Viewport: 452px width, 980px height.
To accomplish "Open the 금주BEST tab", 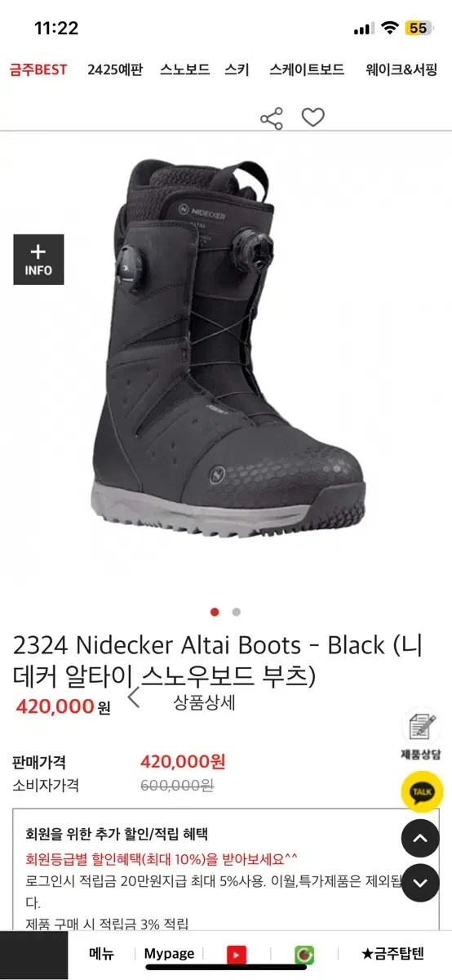I will pos(38,70).
